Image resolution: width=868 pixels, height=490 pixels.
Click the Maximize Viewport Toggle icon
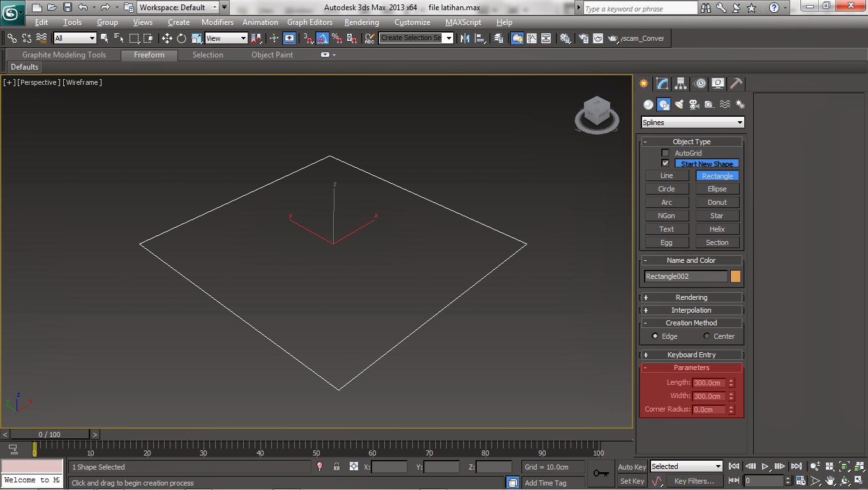[x=859, y=480]
